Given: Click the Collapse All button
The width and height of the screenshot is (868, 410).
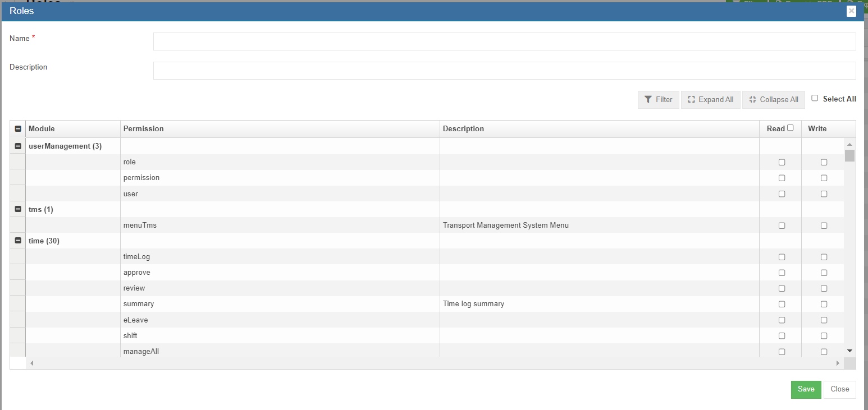Looking at the screenshot, I should 773,99.
